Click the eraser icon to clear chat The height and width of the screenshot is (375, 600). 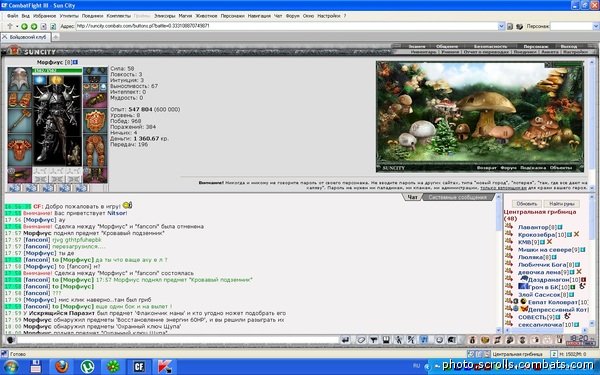(x=361, y=340)
